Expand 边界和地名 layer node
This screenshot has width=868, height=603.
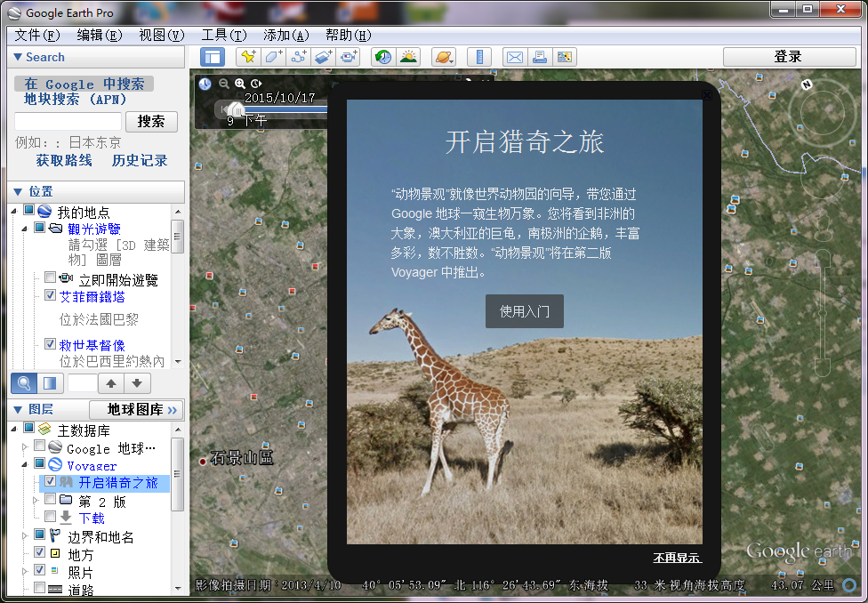coord(24,535)
